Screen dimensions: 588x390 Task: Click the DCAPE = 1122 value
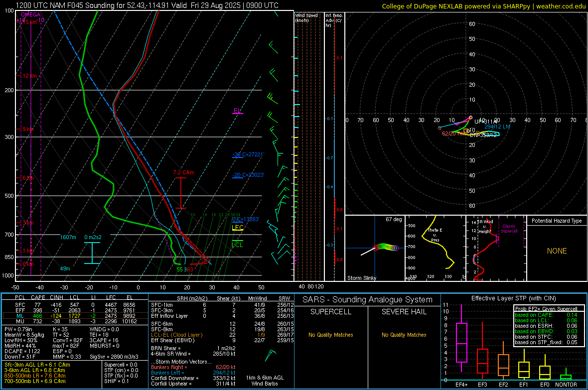coord(21,351)
